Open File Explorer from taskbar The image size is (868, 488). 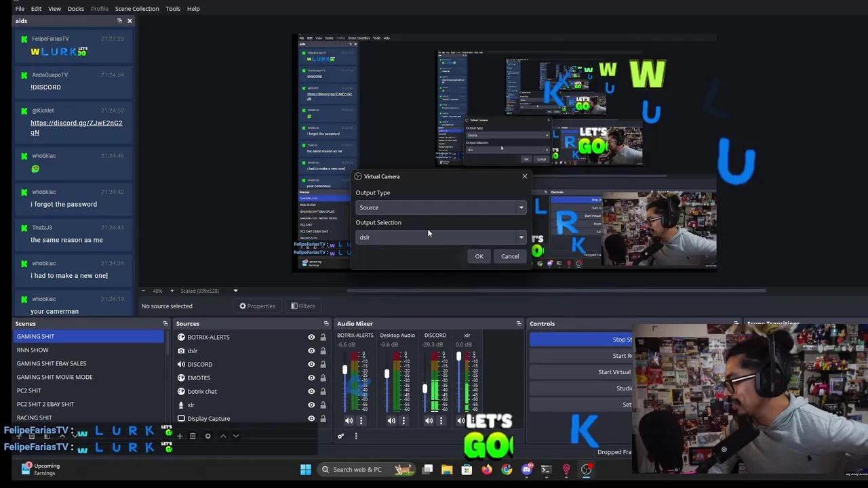(x=447, y=469)
